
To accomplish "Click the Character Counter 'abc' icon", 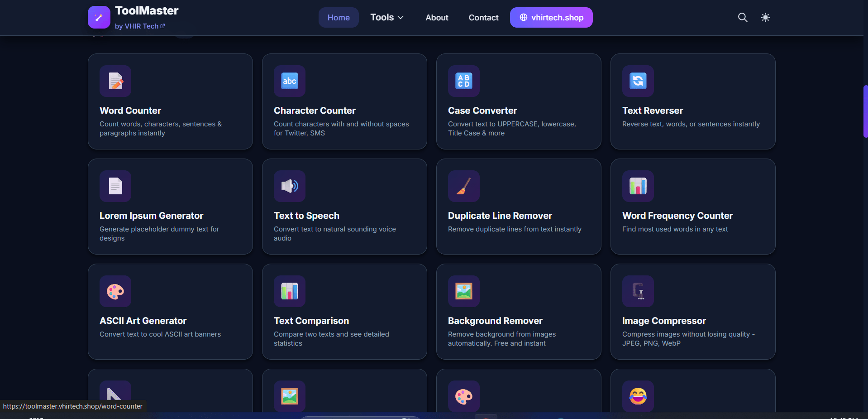I will (x=290, y=81).
